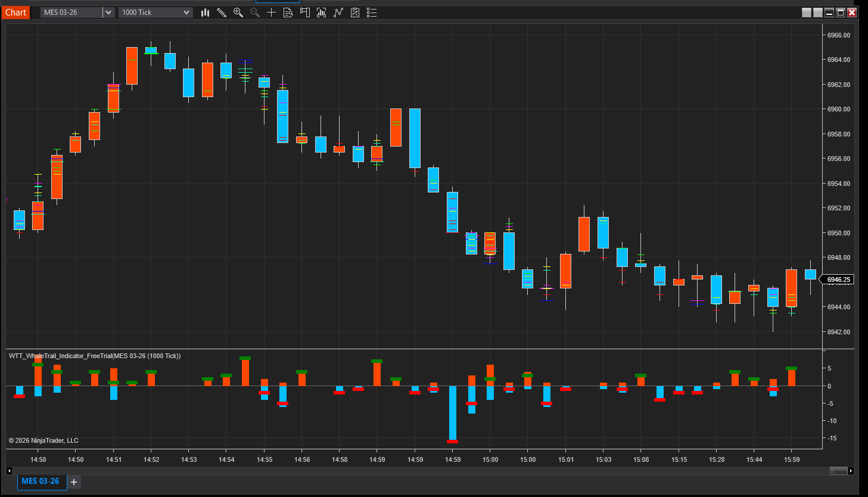Select the MES 03-26 bottom tab

pyautogui.click(x=41, y=482)
